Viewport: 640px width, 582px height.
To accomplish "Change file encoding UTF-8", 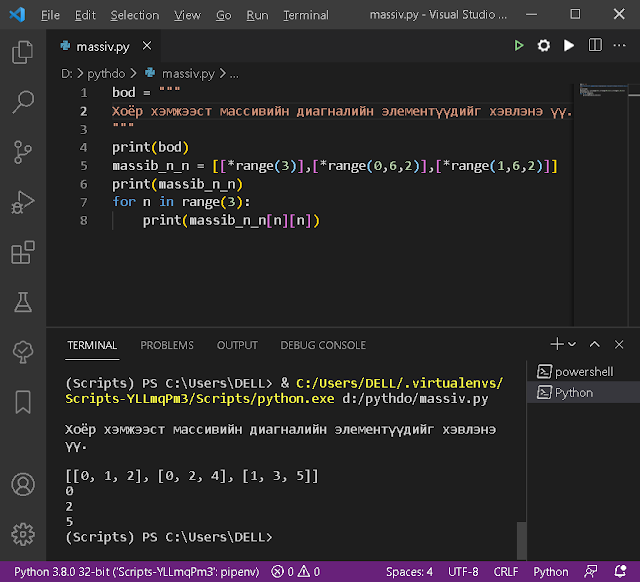I will click(463, 572).
